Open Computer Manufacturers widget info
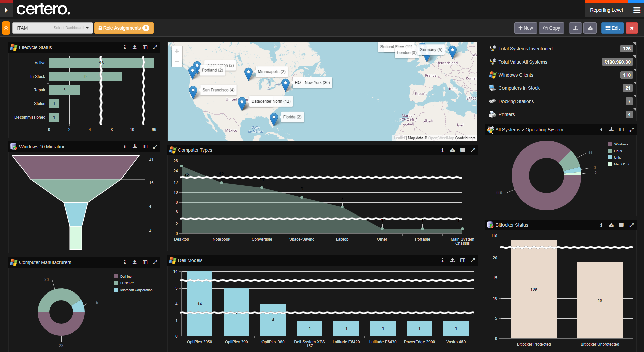The width and height of the screenshot is (644, 352). [x=125, y=262]
